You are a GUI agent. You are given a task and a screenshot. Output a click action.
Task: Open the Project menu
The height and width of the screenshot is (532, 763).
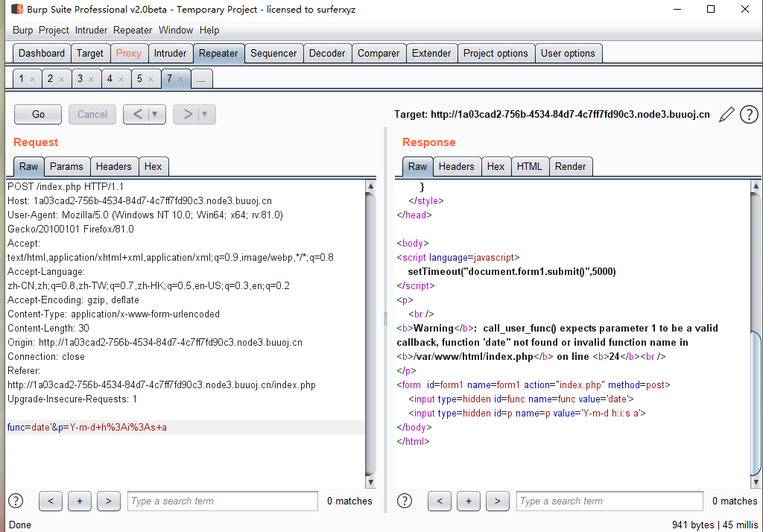[54, 31]
